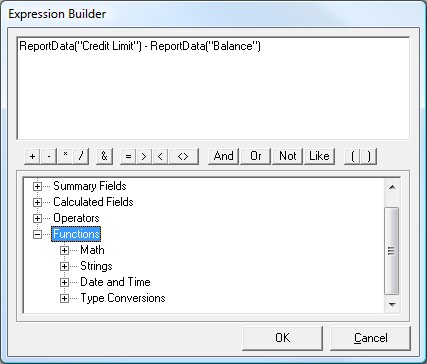Image resolution: width=427 pixels, height=364 pixels.
Task: Insert the ampersand concatenation operator
Action: tap(104, 156)
